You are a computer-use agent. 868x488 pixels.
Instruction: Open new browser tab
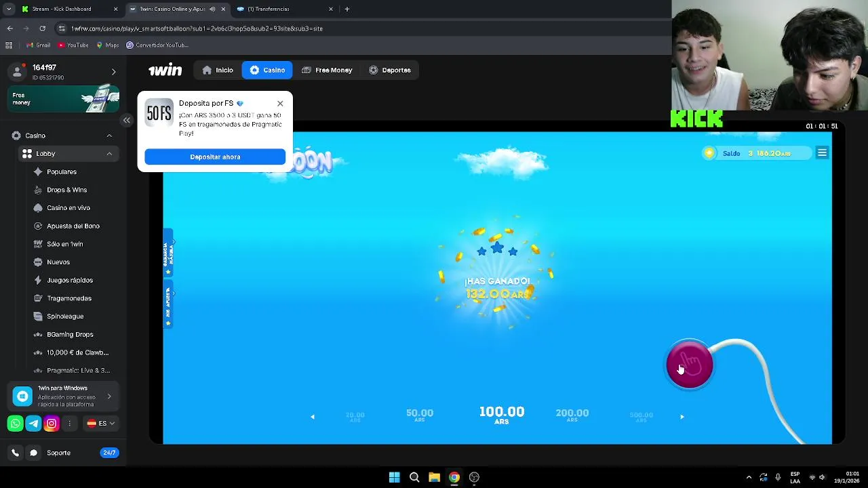[347, 9]
